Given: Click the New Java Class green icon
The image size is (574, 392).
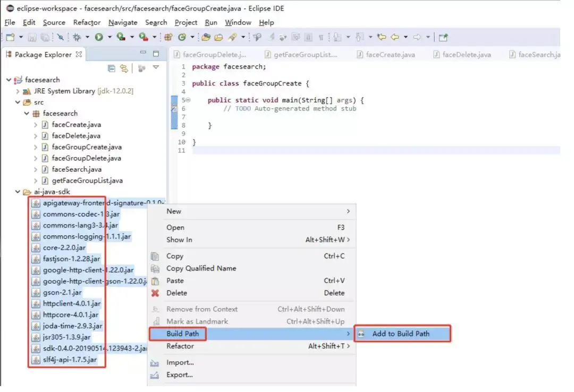Looking at the screenshot, I should pyautogui.click(x=182, y=37).
